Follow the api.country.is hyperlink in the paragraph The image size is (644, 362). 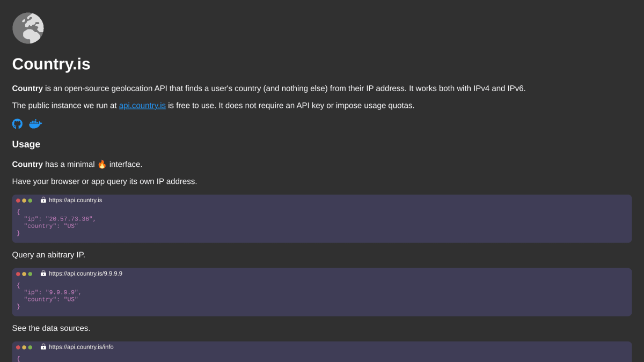click(142, 106)
